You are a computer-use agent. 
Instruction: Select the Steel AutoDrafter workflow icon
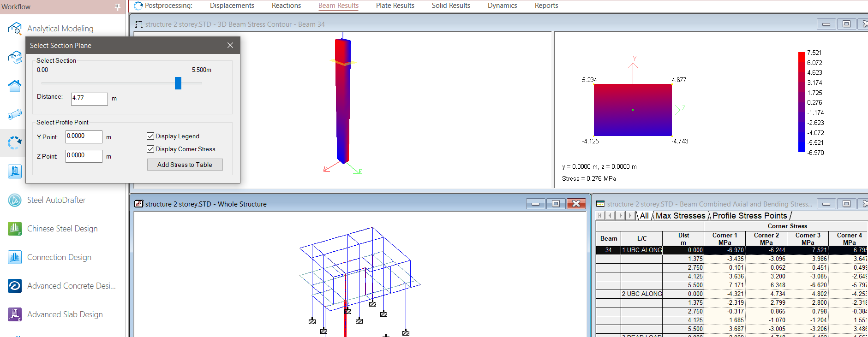15,200
